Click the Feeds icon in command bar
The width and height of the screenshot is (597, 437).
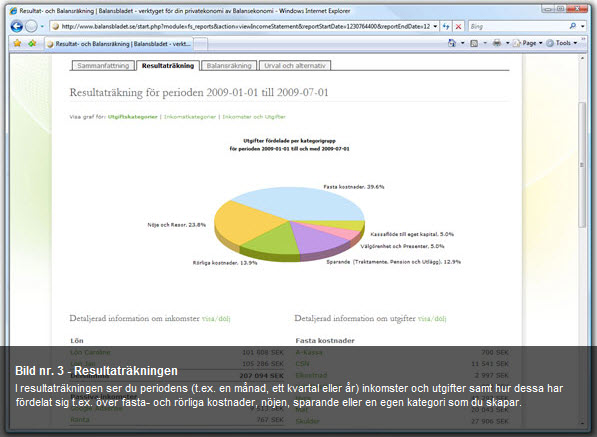(x=474, y=43)
